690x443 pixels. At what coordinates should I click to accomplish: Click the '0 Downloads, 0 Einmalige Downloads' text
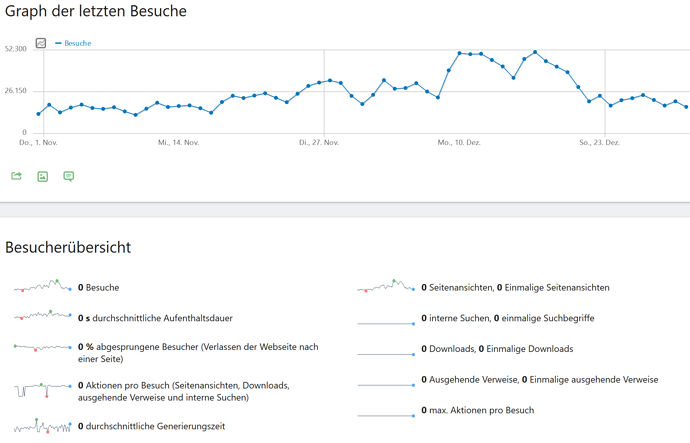pos(497,349)
